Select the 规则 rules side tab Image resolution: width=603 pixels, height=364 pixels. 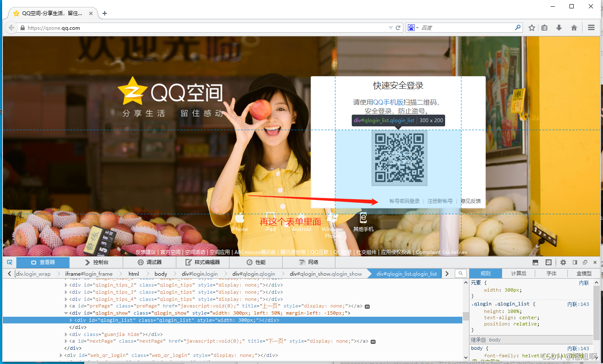pyautogui.click(x=486, y=273)
